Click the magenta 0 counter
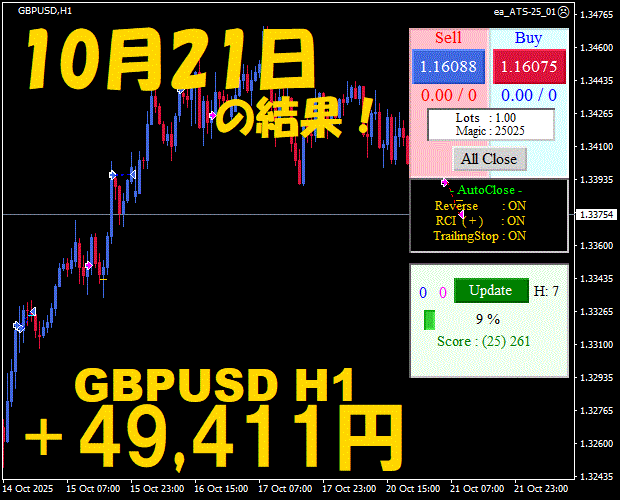The width and height of the screenshot is (620, 500). 443,292
